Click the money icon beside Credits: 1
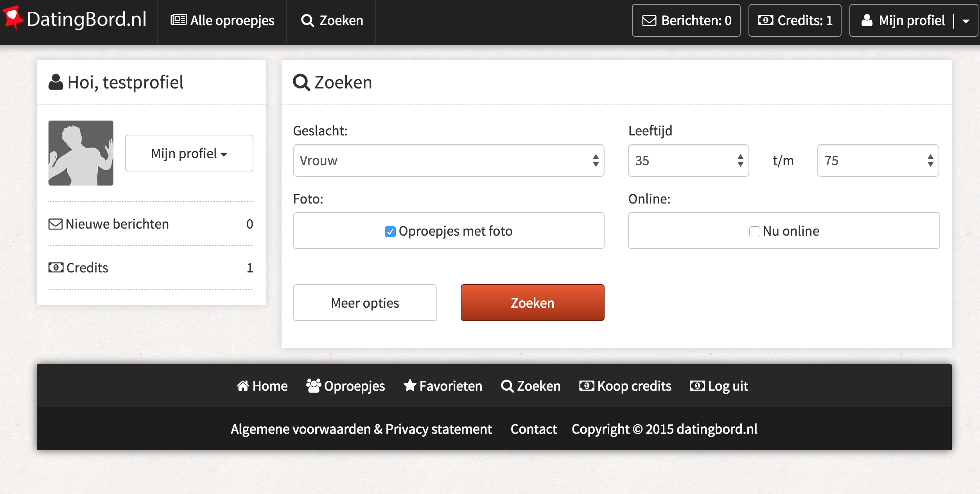The width and height of the screenshot is (980, 494). [765, 20]
